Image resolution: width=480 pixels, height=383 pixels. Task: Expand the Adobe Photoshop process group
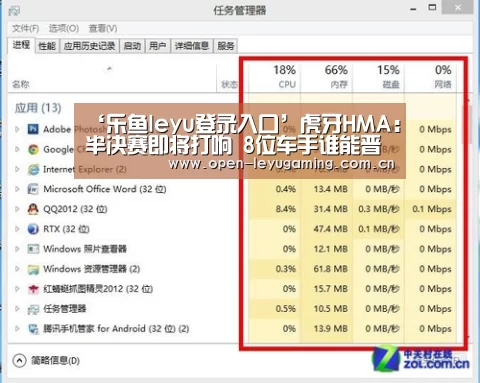(17, 129)
